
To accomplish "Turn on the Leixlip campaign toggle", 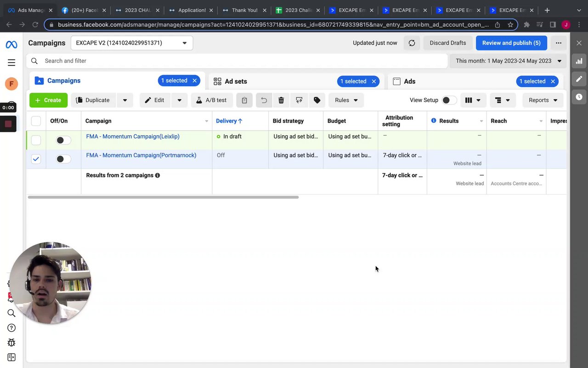I will [x=63, y=140].
